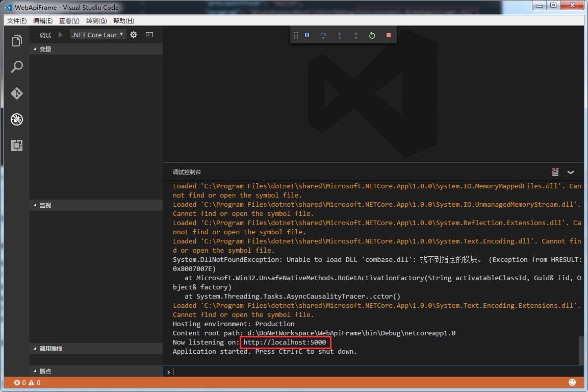Open the debug console icon in sidebar header
This screenshot has height=392, width=588.
(x=149, y=35)
